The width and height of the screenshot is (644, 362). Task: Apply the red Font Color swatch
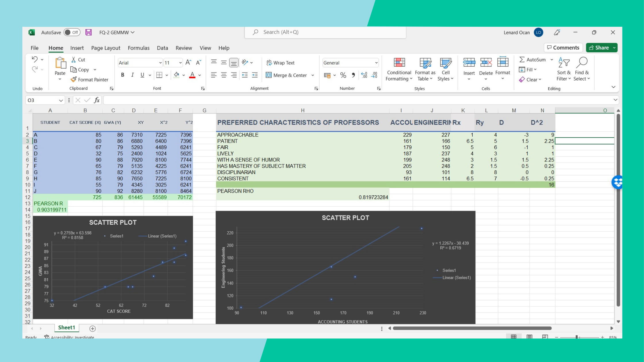click(x=192, y=75)
